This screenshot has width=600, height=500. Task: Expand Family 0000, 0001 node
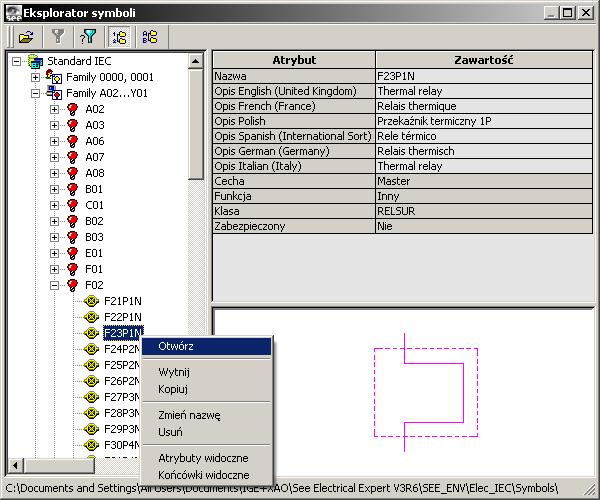pos(35,77)
